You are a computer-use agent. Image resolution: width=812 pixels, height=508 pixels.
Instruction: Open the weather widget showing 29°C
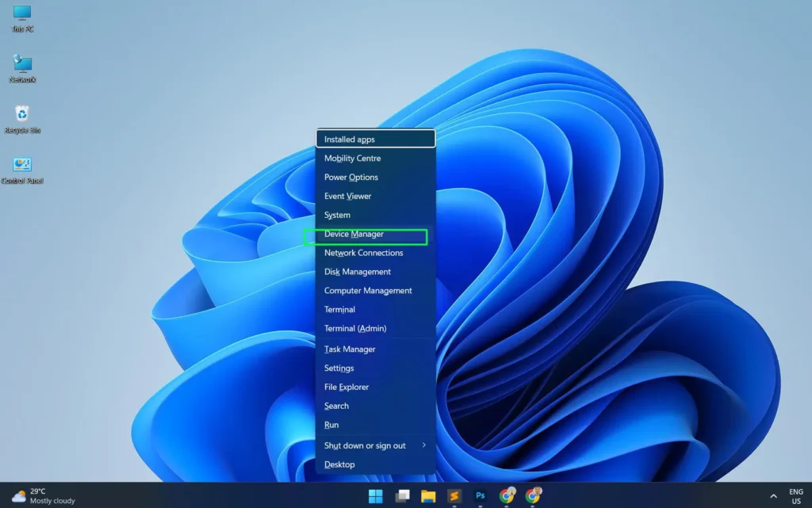point(32,495)
